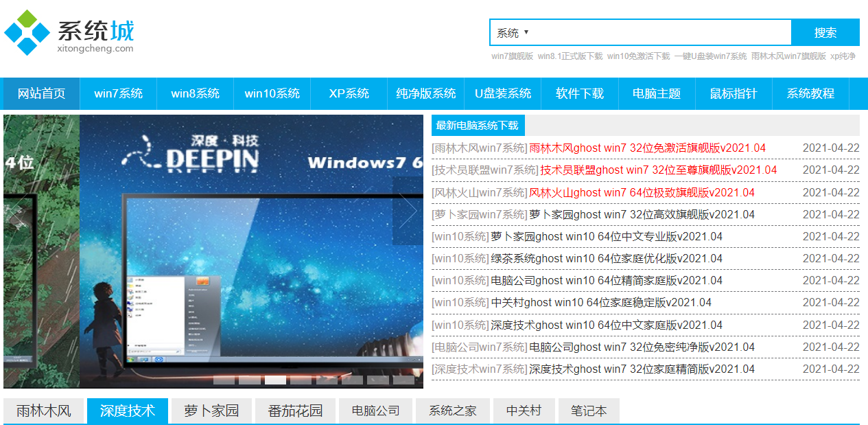
Task: Click the Deepin Windows7 banner image
Action: coord(251,251)
